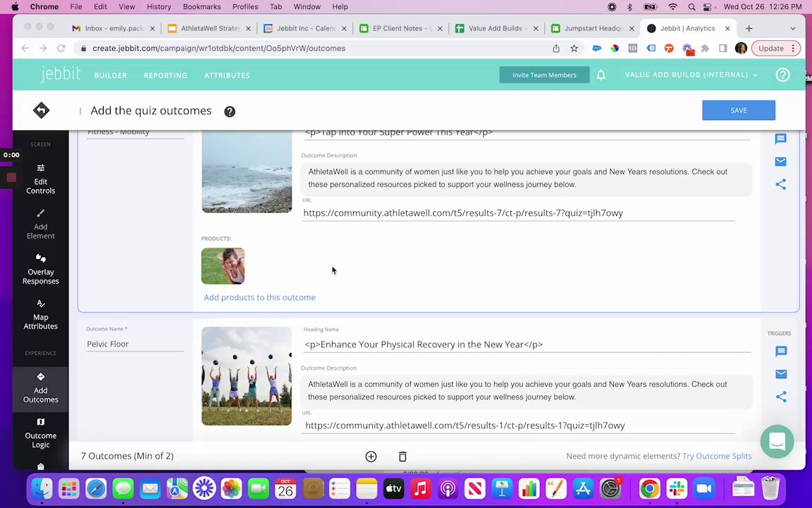Click Invite Team Members button
Image resolution: width=812 pixels, height=508 pixels.
544,75
